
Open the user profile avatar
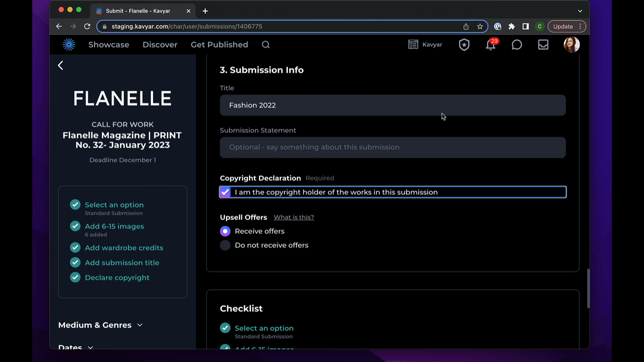click(572, 44)
